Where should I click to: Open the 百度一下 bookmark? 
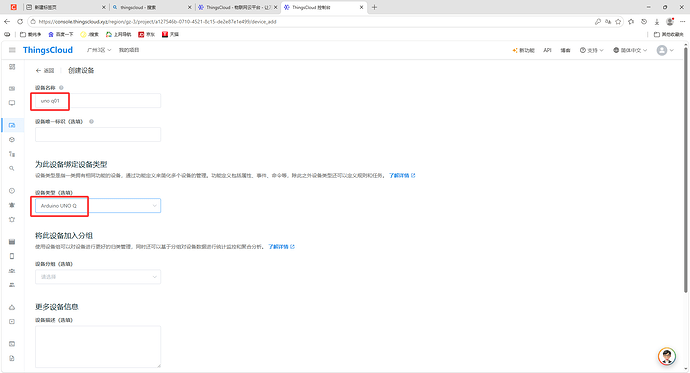click(x=61, y=34)
